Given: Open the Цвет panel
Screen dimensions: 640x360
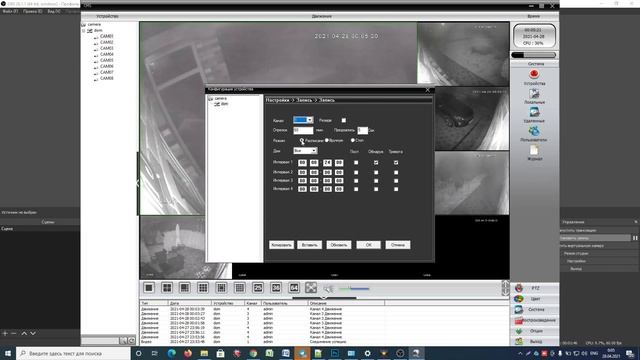Looking at the screenshot, I should click(535, 299).
